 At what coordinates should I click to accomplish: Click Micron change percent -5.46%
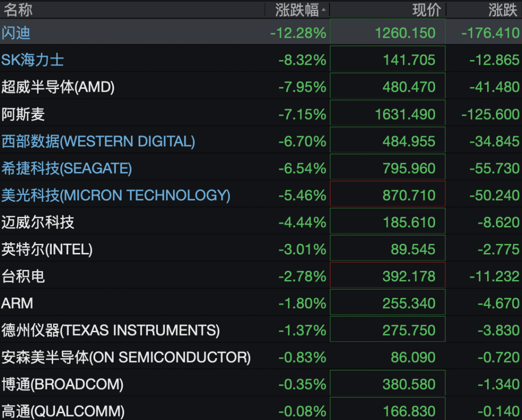click(302, 195)
